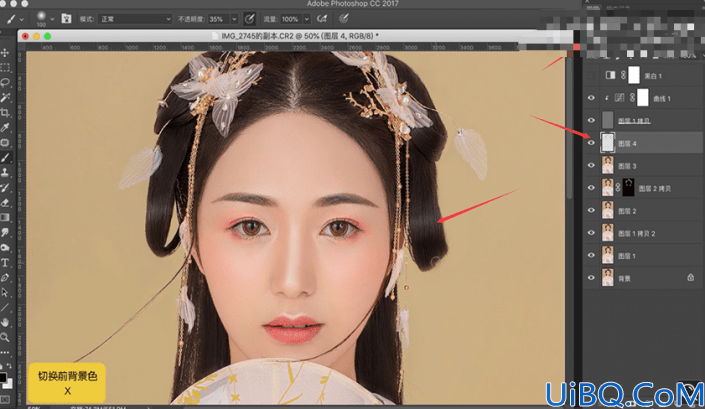
Task: Select the Lasso tool
Action: pos(5,83)
